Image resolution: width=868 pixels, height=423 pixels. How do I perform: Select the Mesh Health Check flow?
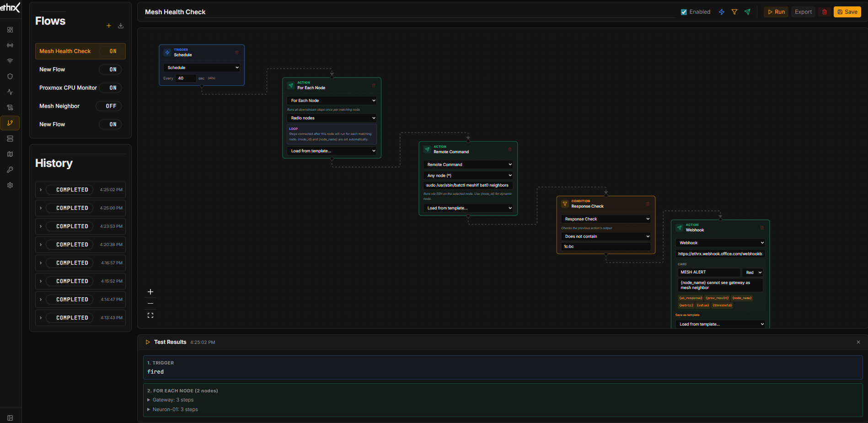click(x=65, y=51)
